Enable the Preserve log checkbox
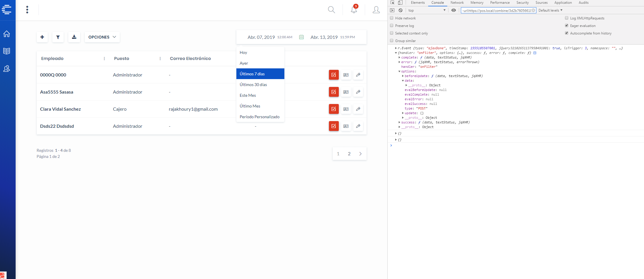This screenshot has width=644, height=279. pos(392,25)
